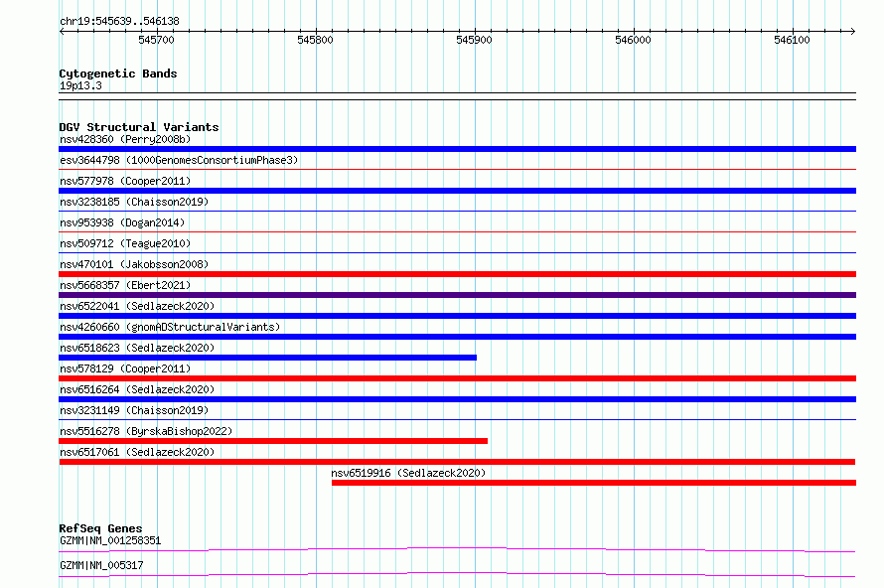Click the nsv470101 (Jakobsson2008) label
884x588 pixels.
click(134, 264)
